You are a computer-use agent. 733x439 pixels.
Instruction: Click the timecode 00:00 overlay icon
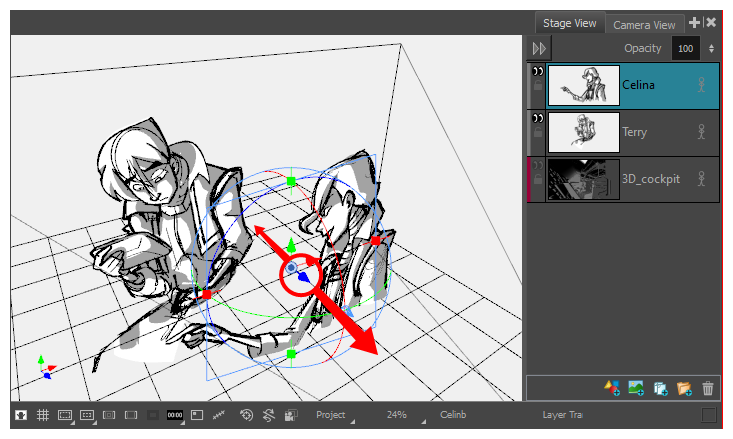pyautogui.click(x=174, y=415)
